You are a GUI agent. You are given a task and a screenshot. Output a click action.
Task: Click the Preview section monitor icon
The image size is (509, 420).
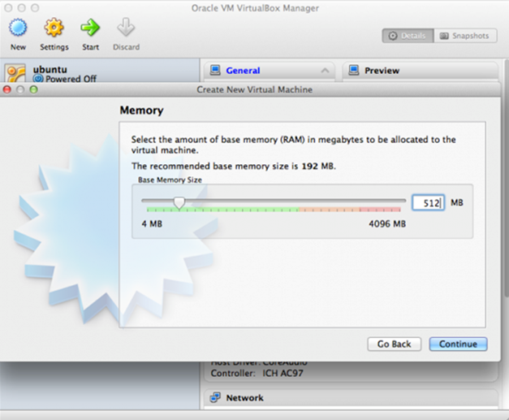(354, 70)
